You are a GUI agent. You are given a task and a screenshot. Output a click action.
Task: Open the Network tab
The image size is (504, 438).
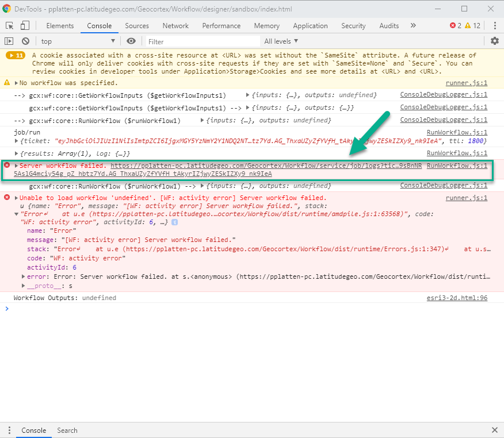click(175, 26)
